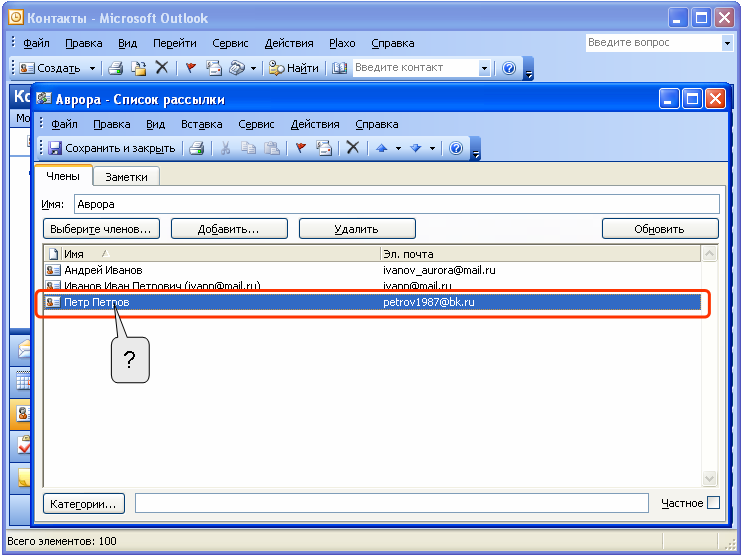
Task: Click the Dial phone icon in main toolbar
Action: tap(237, 68)
